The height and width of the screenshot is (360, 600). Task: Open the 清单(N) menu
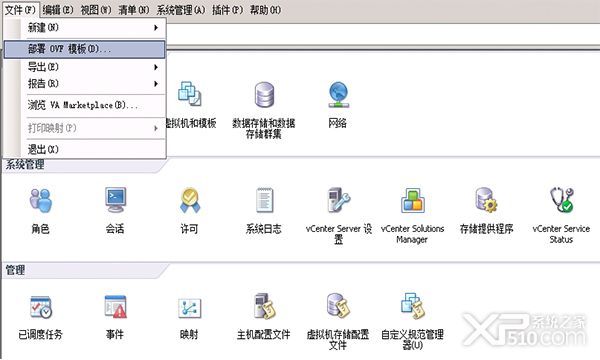pyautogui.click(x=134, y=10)
